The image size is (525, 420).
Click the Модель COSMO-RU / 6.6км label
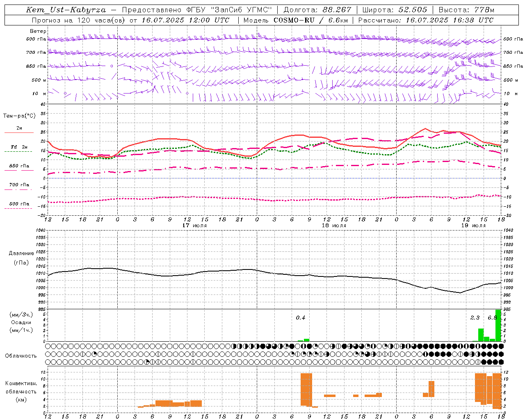coord(296,20)
